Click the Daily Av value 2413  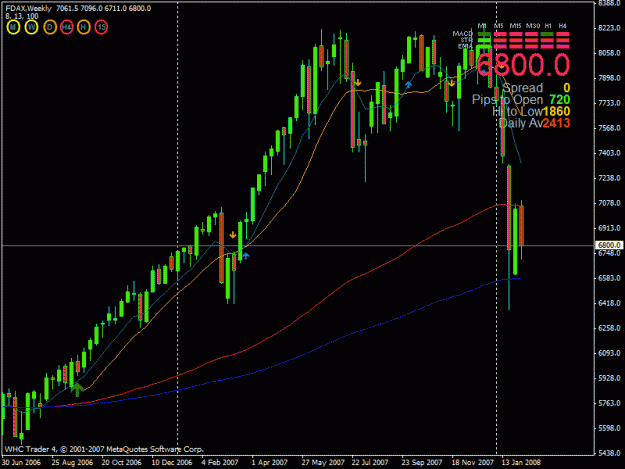[556, 123]
